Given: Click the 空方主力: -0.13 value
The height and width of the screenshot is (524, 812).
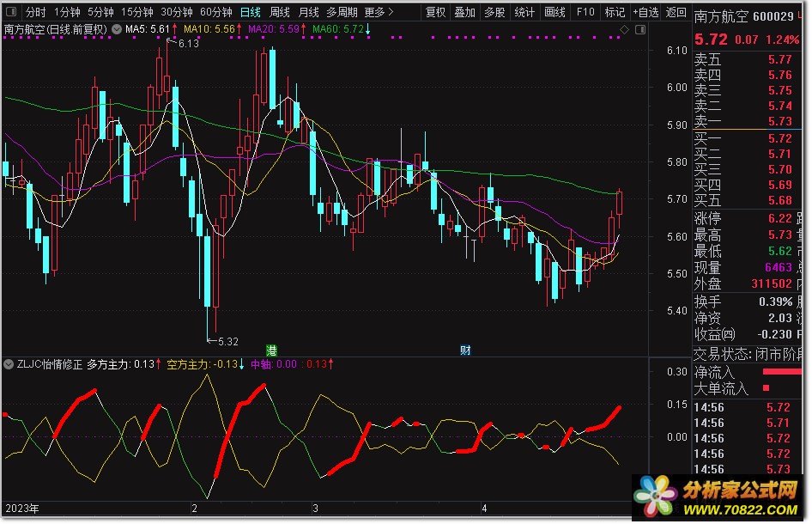Looking at the screenshot, I should 206,364.
